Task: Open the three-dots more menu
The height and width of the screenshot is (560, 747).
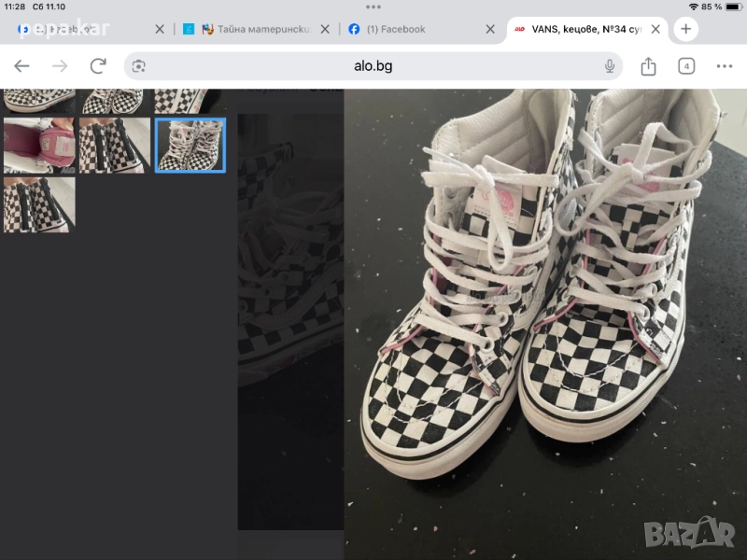Action: coord(725,66)
